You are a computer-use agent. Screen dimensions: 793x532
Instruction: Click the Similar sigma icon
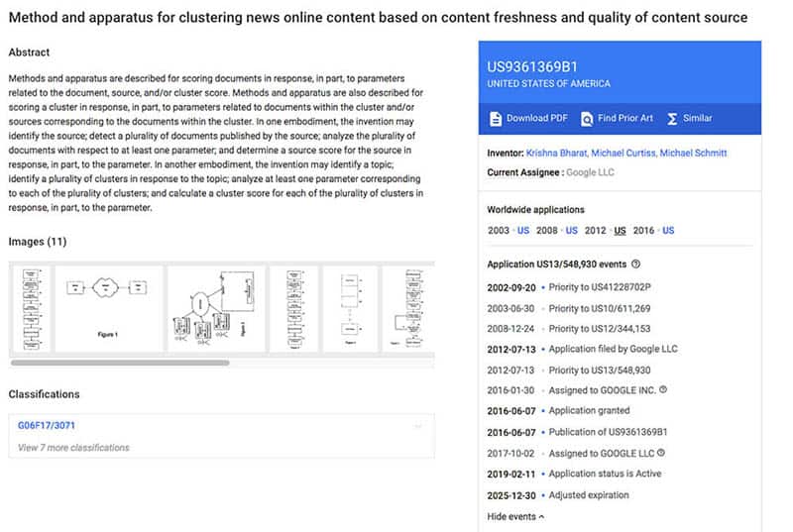[x=672, y=119]
